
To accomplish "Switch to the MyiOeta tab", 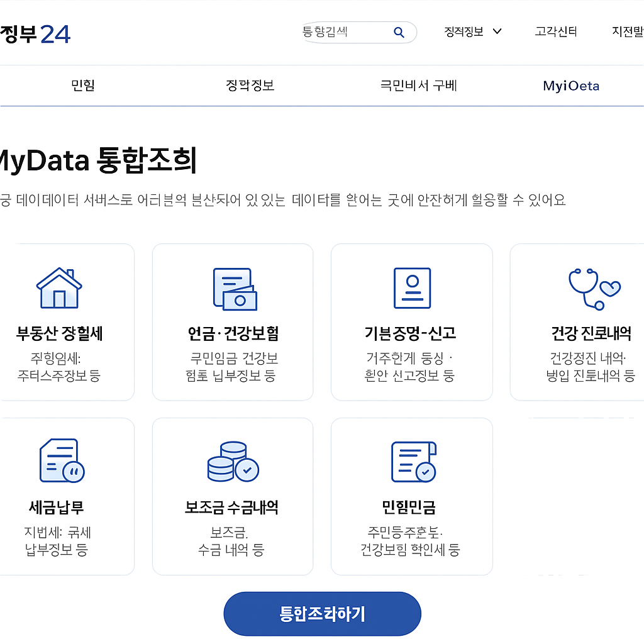I will tap(570, 86).
